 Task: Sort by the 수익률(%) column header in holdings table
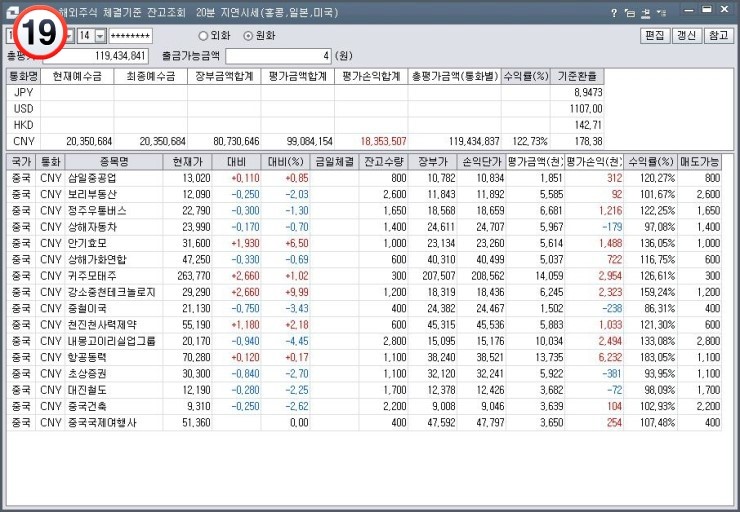click(x=650, y=162)
